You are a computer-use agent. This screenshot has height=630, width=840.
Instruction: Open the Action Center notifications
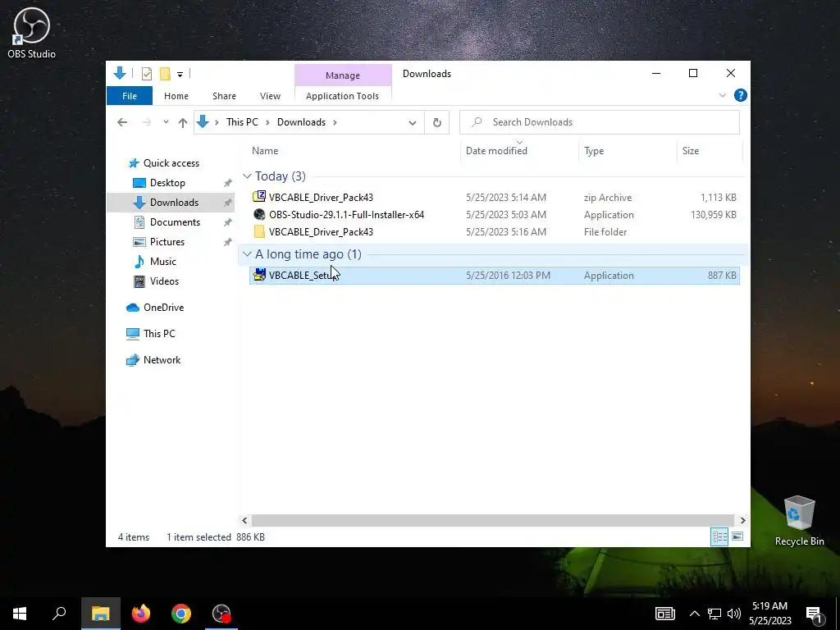click(814, 614)
